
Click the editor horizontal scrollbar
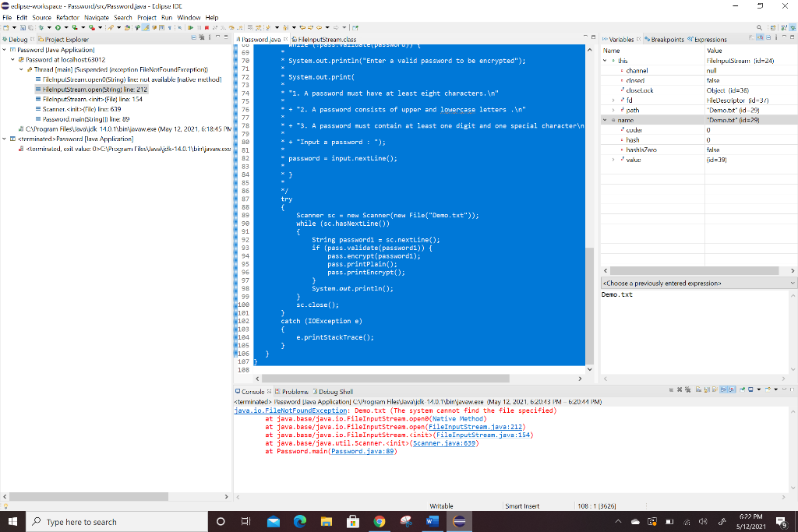coord(386,379)
